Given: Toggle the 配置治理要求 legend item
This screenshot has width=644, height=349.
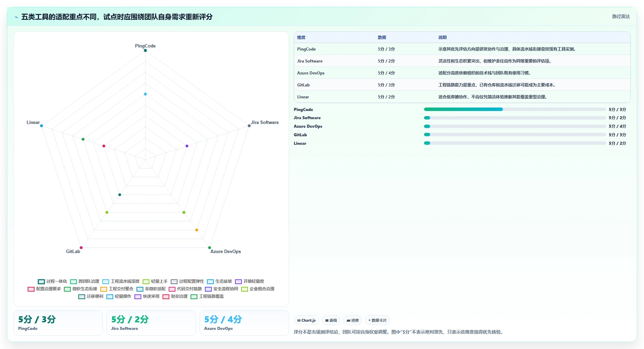Looking at the screenshot, I should (44, 289).
